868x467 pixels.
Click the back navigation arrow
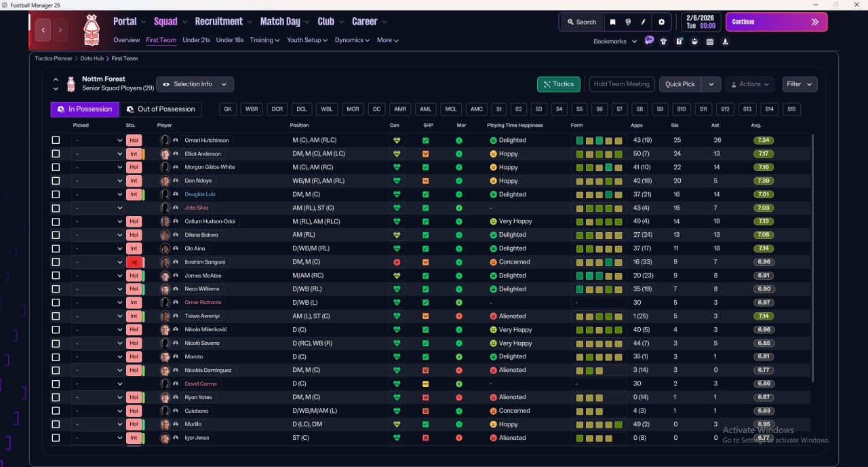(x=44, y=30)
